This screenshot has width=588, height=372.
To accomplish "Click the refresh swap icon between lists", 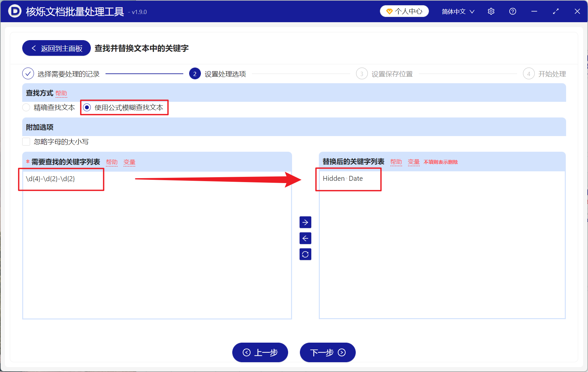I will click(x=305, y=254).
